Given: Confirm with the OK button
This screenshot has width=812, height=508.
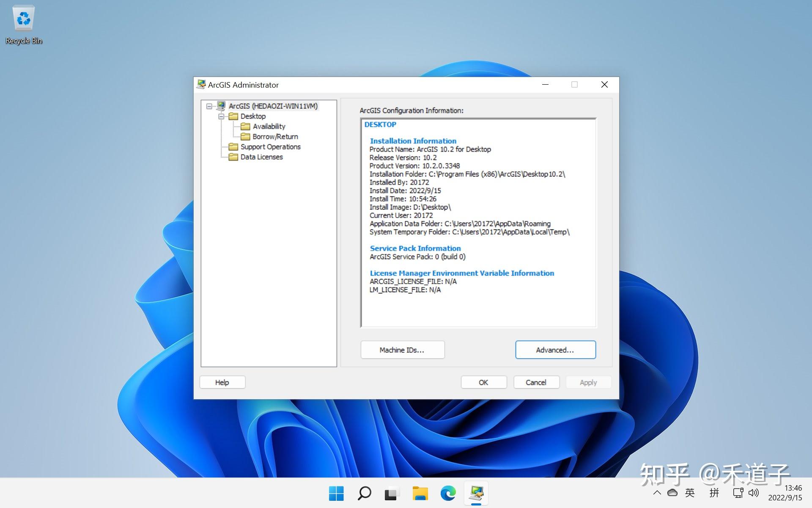Looking at the screenshot, I should point(484,382).
